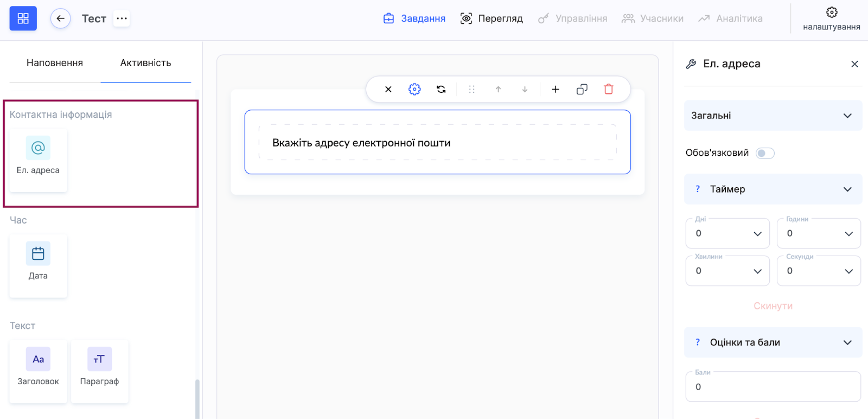The width and height of the screenshot is (868, 419).
Task: Open the Години dropdown
Action: pyautogui.click(x=819, y=233)
